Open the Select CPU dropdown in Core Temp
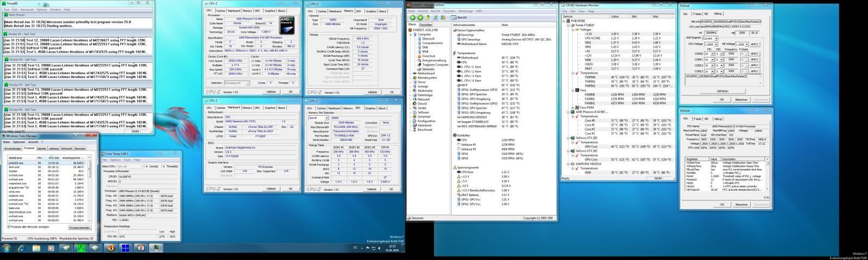The height and width of the screenshot is (260, 868). (x=131, y=166)
